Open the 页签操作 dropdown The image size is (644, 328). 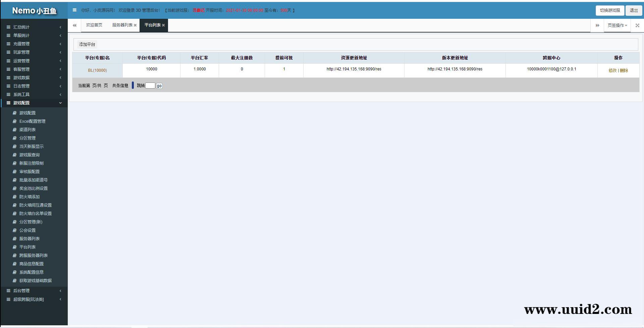[x=617, y=25]
